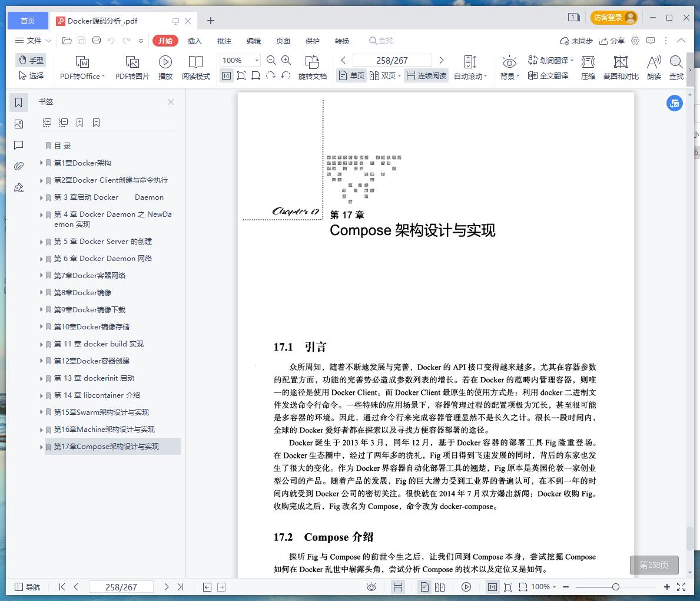Open annotations panel icon in the sidebar

coord(19,145)
